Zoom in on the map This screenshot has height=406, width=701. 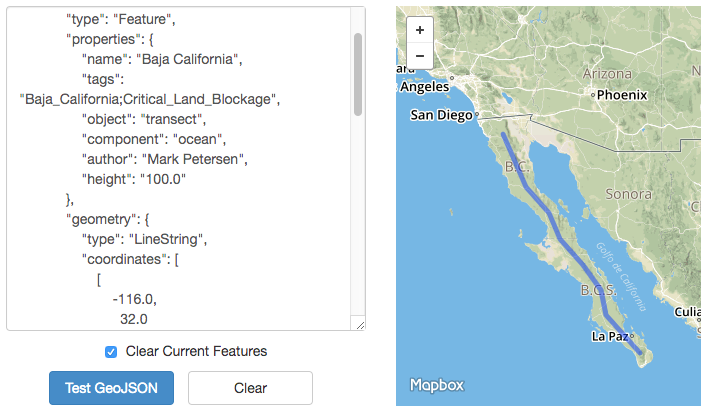420,30
